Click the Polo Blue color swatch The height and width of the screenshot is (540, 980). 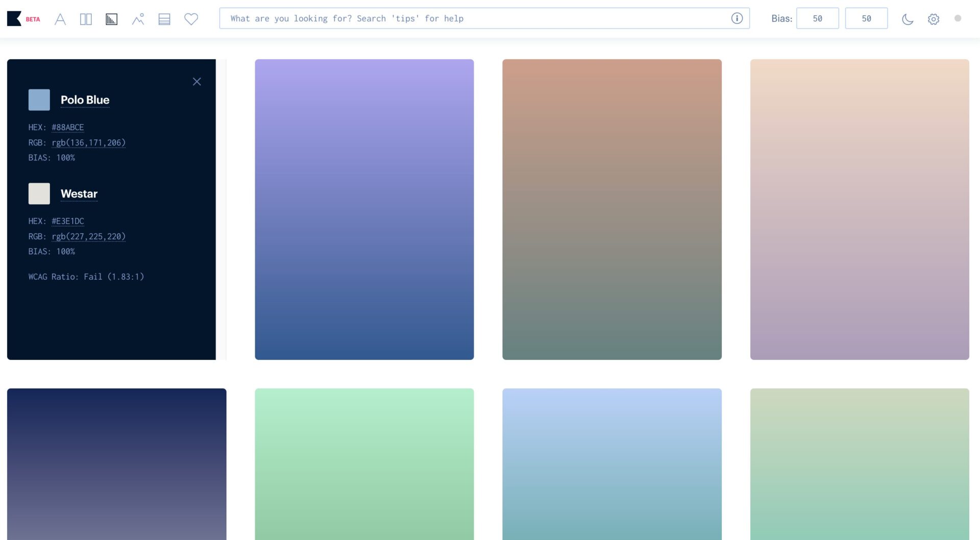(x=39, y=100)
